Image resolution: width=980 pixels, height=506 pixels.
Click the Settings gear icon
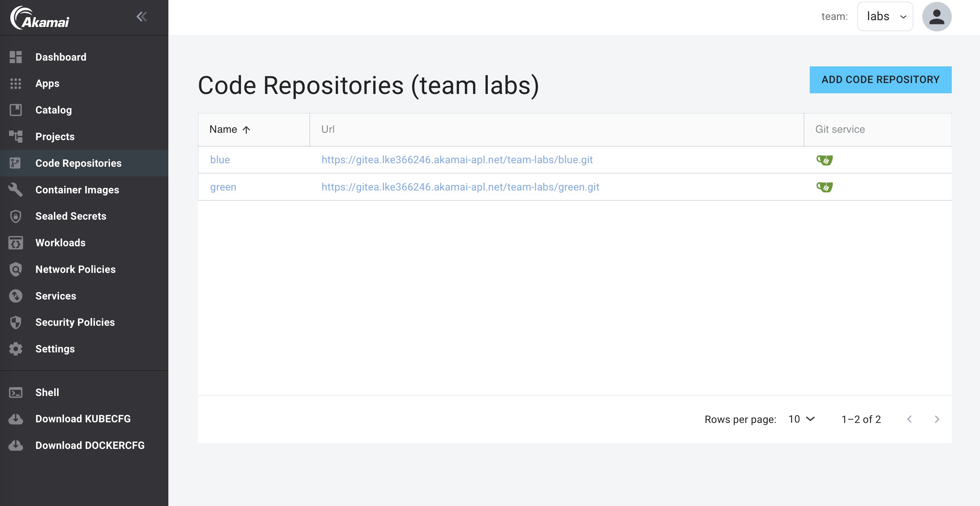click(16, 349)
